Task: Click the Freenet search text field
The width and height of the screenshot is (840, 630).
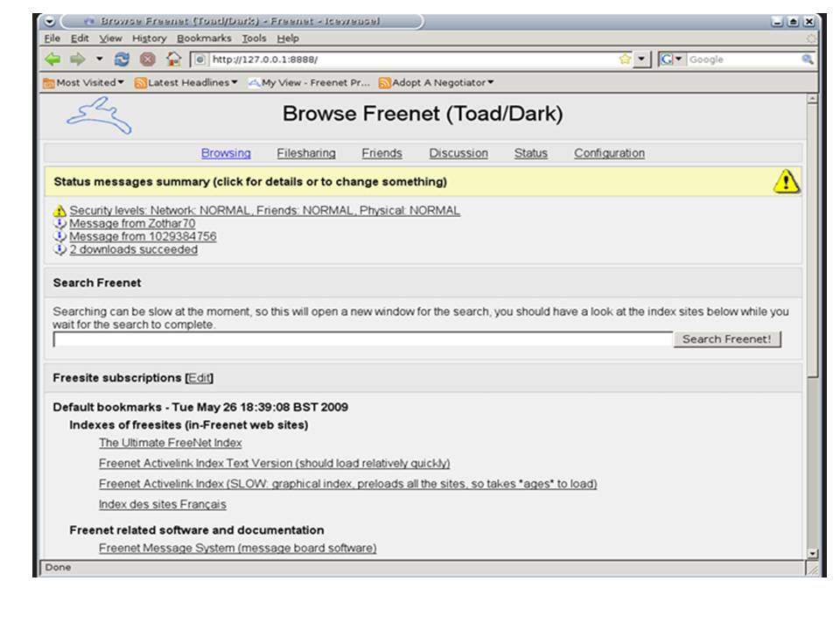Action: [362, 339]
